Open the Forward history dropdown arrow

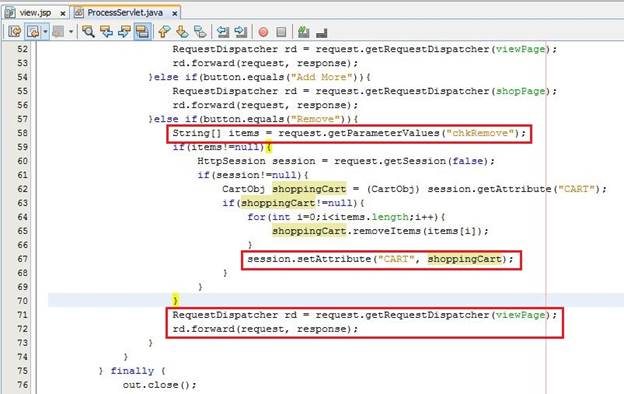pyautogui.click(x=71, y=31)
